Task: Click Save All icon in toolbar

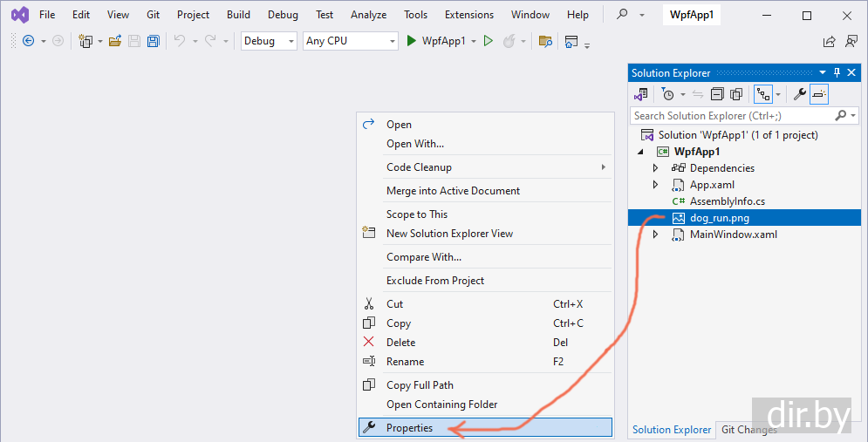Action: pyautogui.click(x=154, y=41)
